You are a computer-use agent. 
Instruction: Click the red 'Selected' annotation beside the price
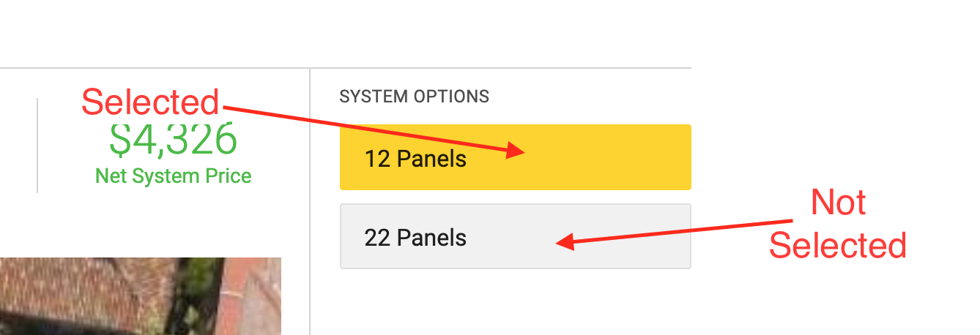150,102
